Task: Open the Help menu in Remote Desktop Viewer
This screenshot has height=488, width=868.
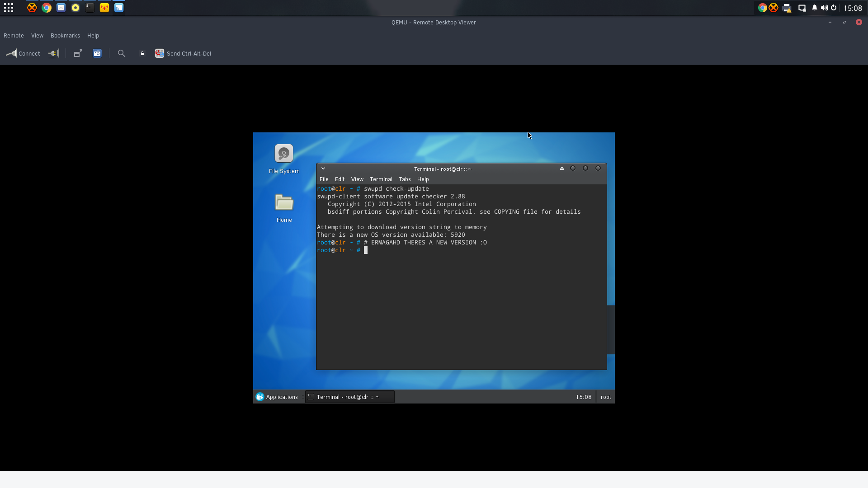Action: click(93, 35)
